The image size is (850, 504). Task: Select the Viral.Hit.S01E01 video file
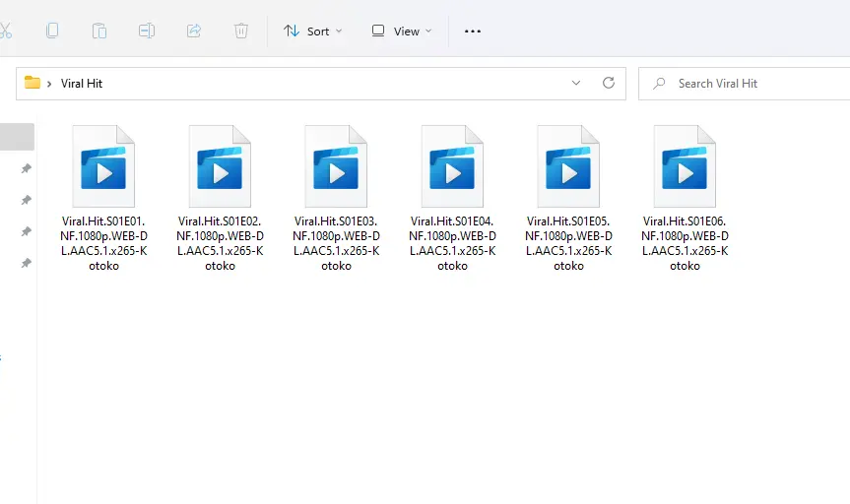click(103, 198)
